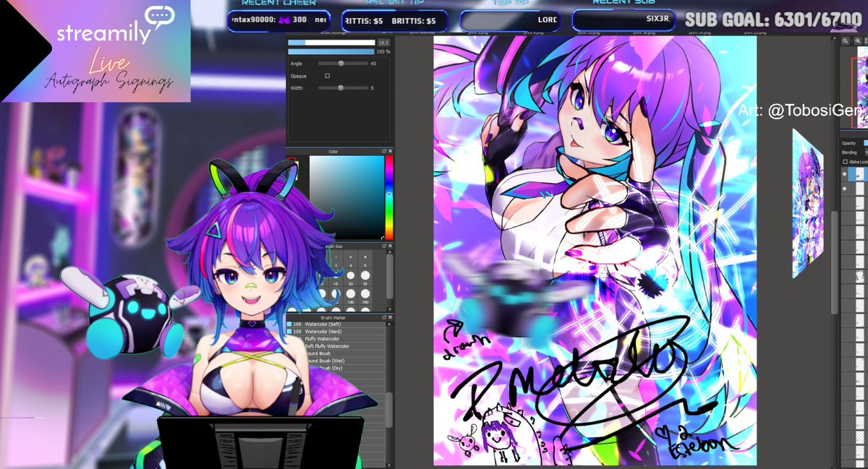Choose the Watercolor (Hard) brush
The height and width of the screenshot is (469, 868).
[x=336, y=332]
